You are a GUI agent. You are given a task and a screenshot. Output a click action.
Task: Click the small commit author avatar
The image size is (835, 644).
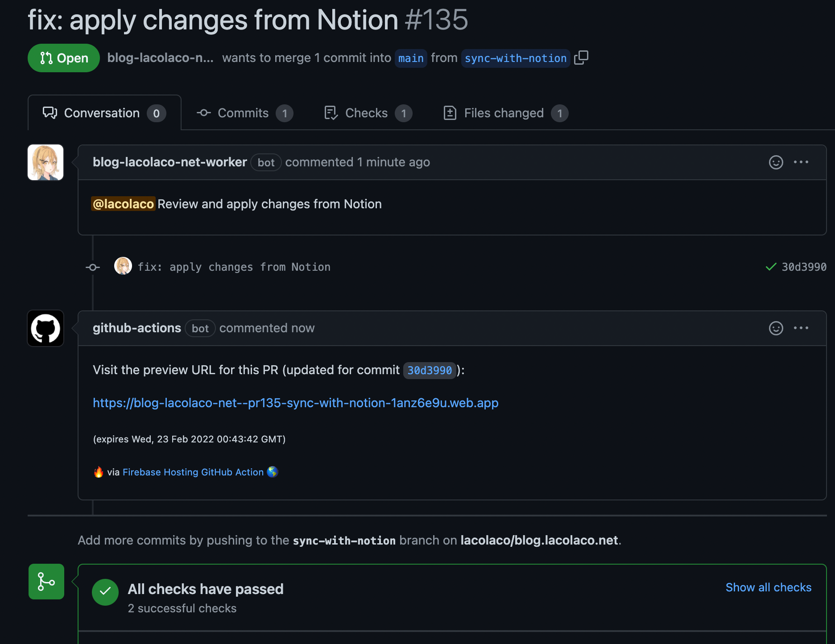pyautogui.click(x=123, y=266)
